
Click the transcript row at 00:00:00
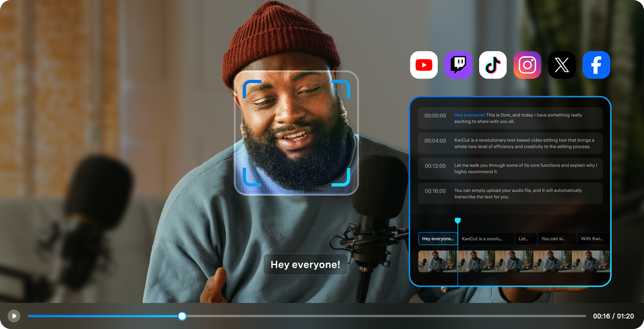[x=510, y=118]
